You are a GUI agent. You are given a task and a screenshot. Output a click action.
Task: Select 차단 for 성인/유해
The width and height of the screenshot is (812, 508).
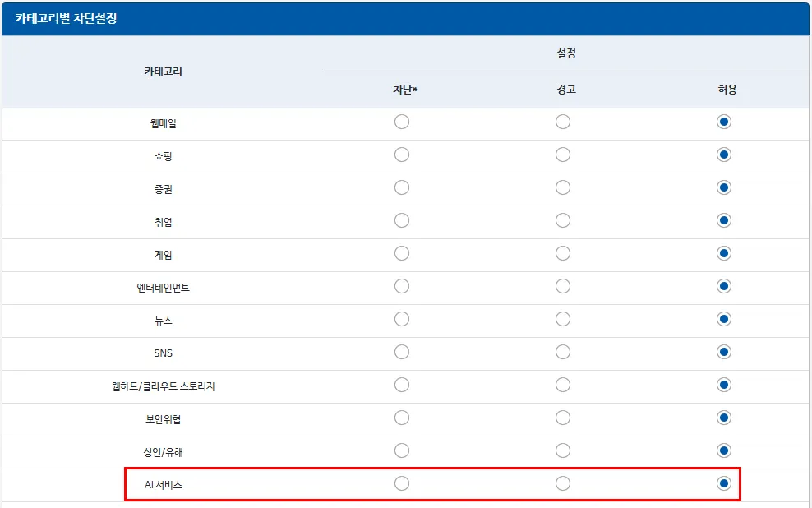402,450
